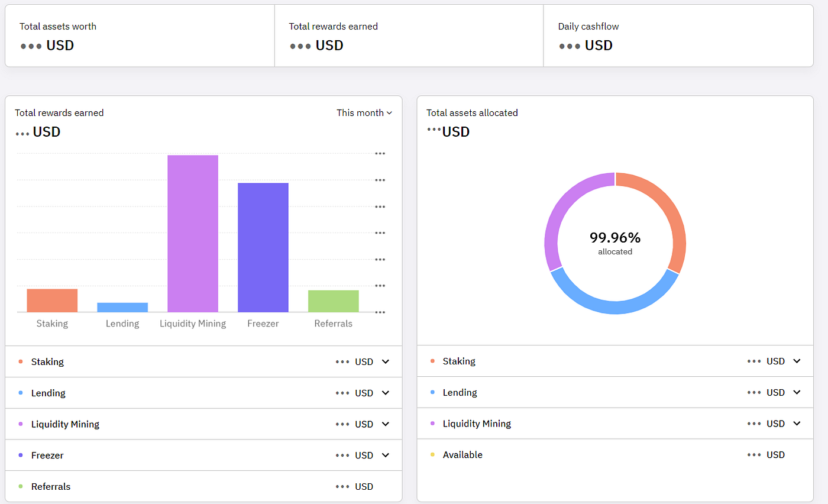
Task: Expand the Staking allocated assets chevron
Action: [797, 361]
